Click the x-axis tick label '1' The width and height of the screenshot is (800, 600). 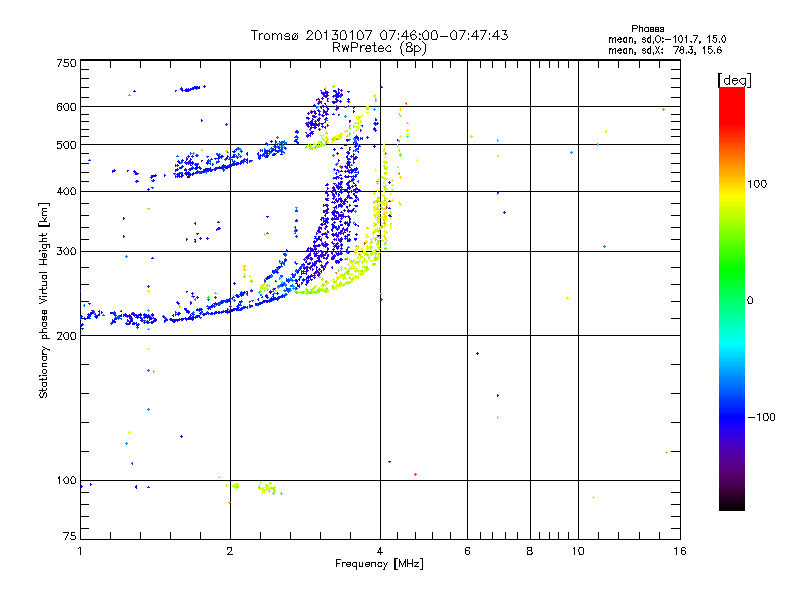[80, 551]
